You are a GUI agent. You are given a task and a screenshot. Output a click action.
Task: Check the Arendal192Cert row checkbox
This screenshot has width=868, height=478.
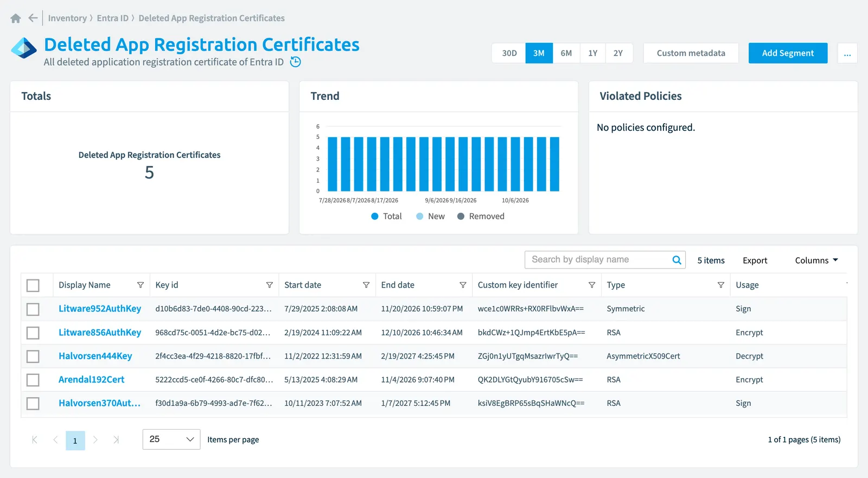click(x=33, y=380)
